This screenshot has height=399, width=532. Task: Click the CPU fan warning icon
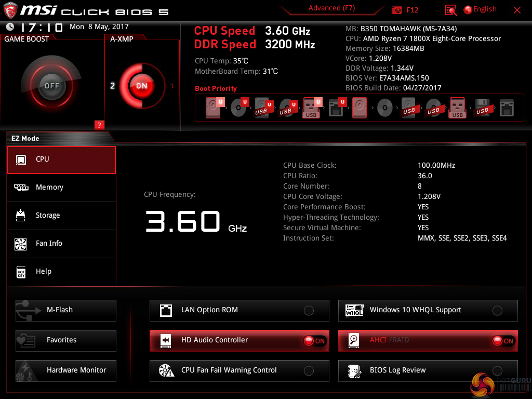[166, 370]
